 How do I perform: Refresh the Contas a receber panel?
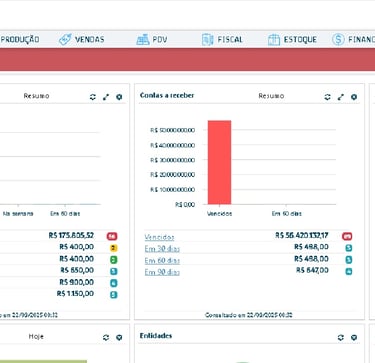tap(327, 97)
